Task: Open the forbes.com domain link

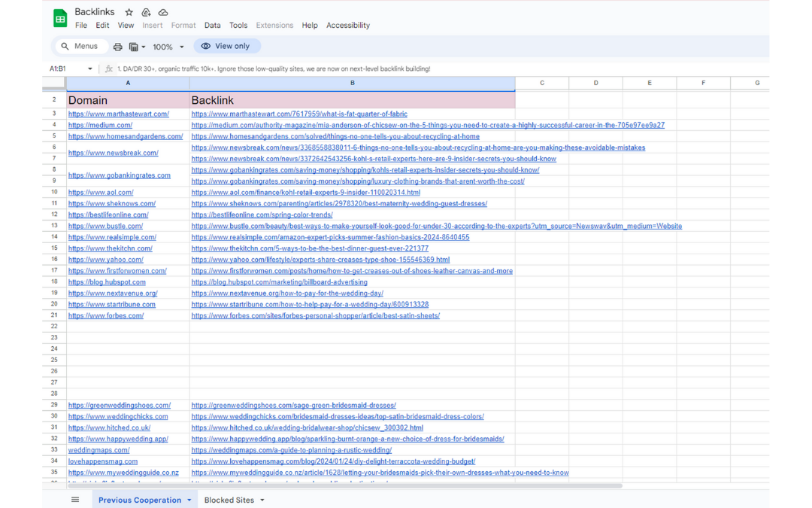Action: [x=106, y=315]
